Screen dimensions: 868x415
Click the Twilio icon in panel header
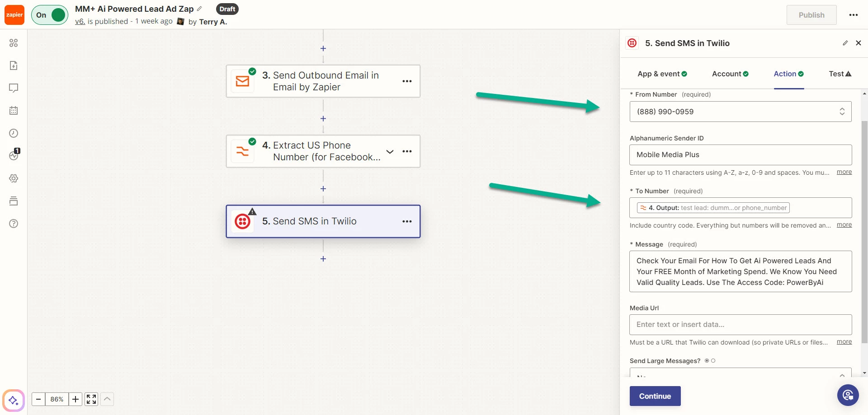(x=632, y=43)
